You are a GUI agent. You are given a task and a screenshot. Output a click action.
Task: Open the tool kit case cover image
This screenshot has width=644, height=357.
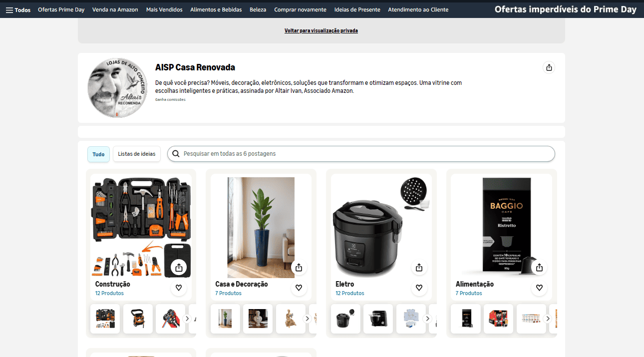141,227
